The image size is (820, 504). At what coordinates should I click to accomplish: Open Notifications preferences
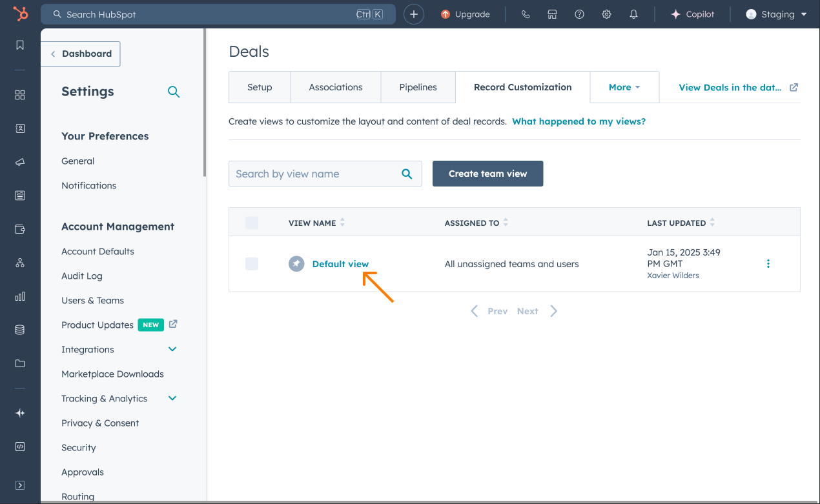tap(89, 186)
